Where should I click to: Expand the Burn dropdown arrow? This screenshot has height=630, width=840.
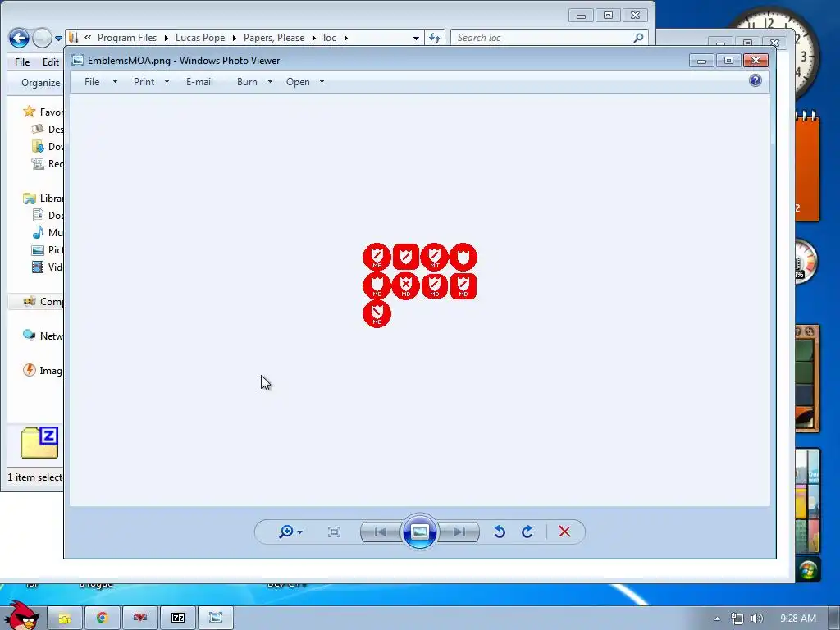[x=270, y=81]
